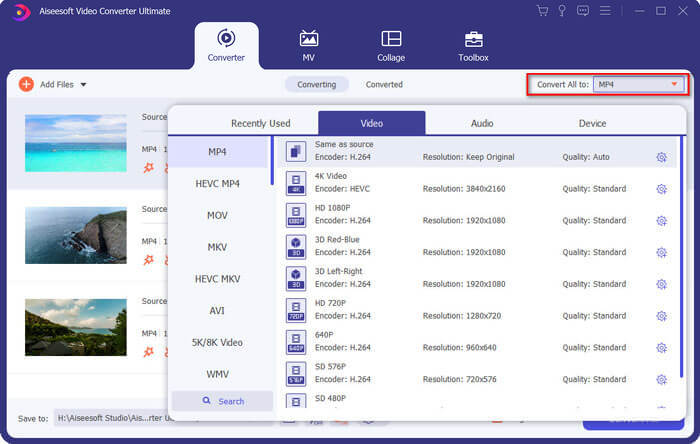700x444 pixels.
Task: Click the HD 720P format icon
Action: coord(296,311)
